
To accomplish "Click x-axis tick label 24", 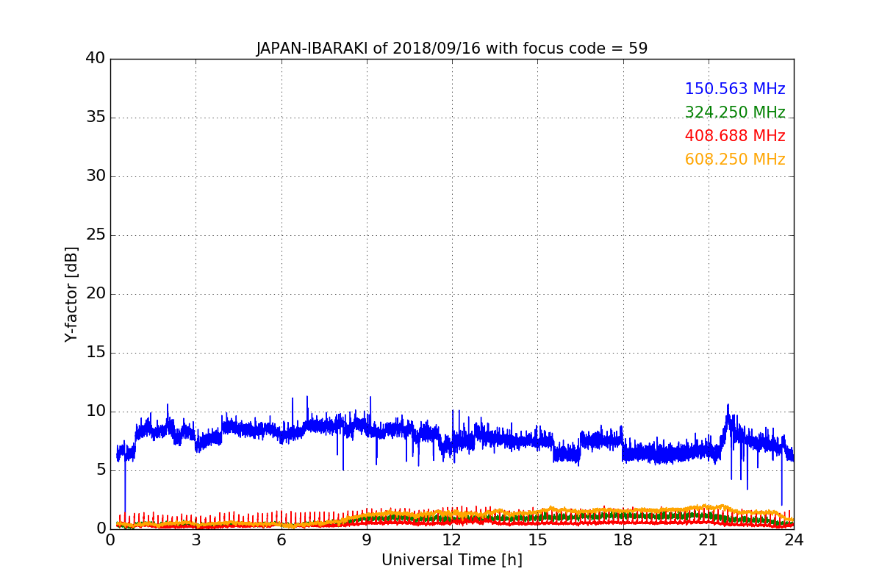I will pyautogui.click(x=794, y=540).
